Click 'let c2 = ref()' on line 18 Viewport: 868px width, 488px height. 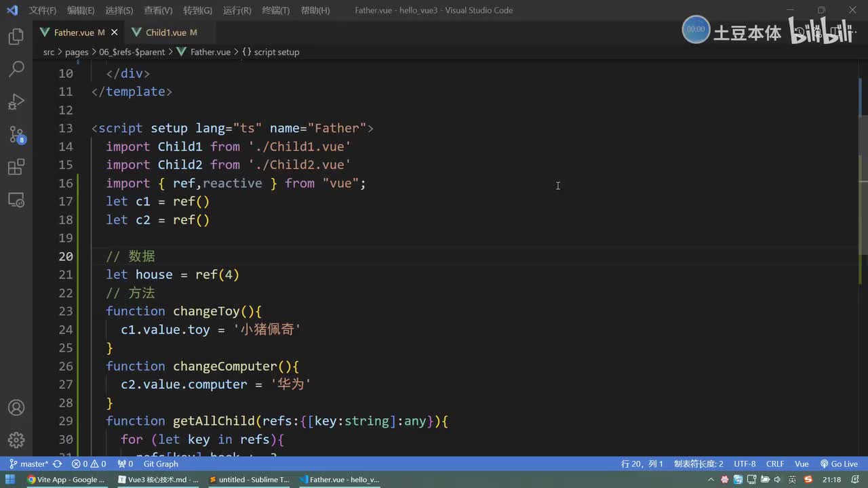158,220
